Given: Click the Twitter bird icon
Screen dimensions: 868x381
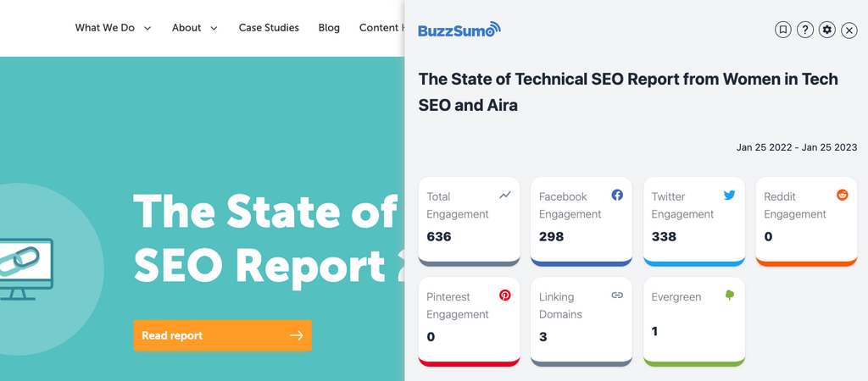Looking at the screenshot, I should [730, 195].
